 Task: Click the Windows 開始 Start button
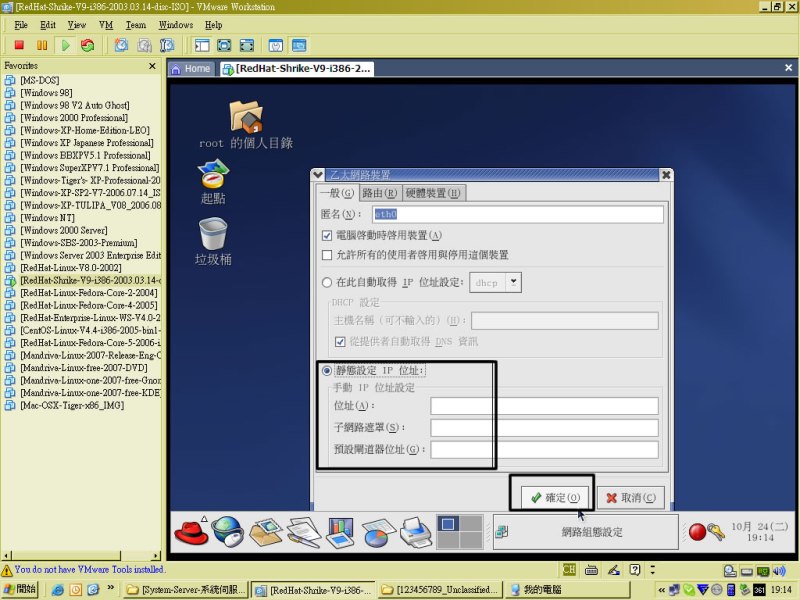[x=20, y=590]
